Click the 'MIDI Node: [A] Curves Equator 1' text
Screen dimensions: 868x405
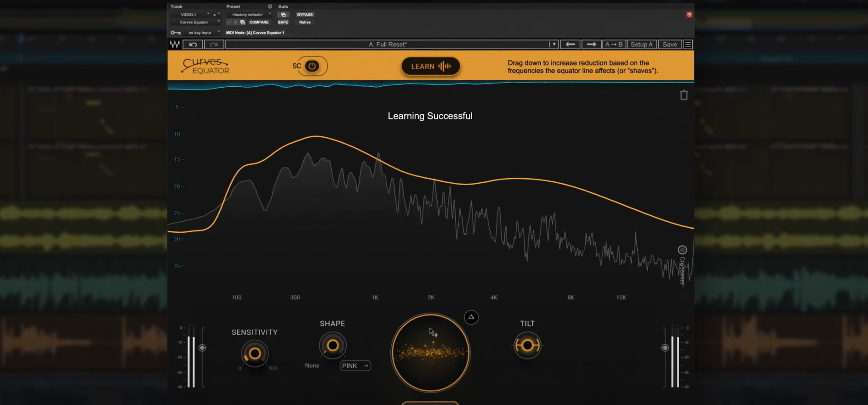[255, 33]
